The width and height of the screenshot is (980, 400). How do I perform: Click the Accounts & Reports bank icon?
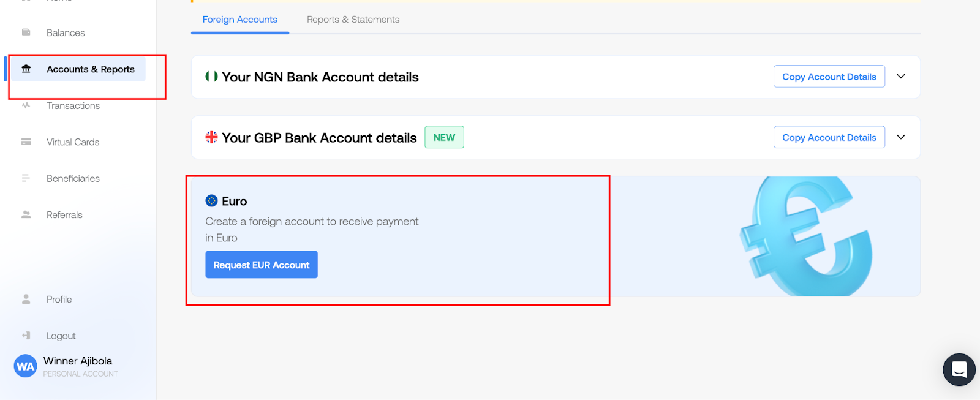tap(26, 69)
